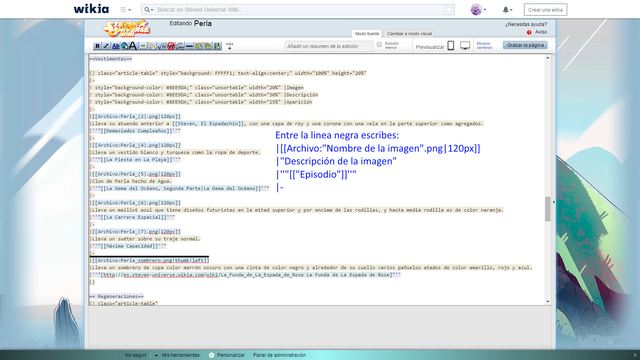640x360 pixels.
Task: Click 'Lleva un suéter sobre su traje normal.'
Action: pos(145,239)
